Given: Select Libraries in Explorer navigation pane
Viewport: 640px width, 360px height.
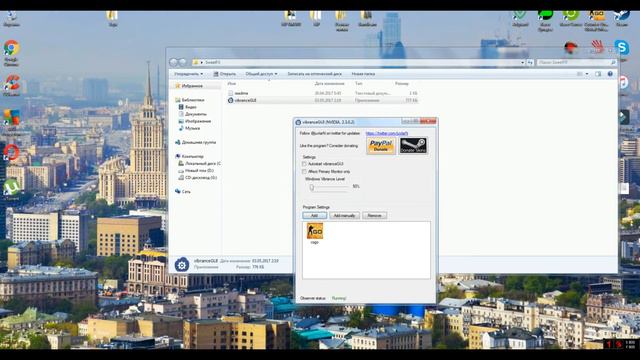Looking at the screenshot, I should pyautogui.click(x=193, y=100).
